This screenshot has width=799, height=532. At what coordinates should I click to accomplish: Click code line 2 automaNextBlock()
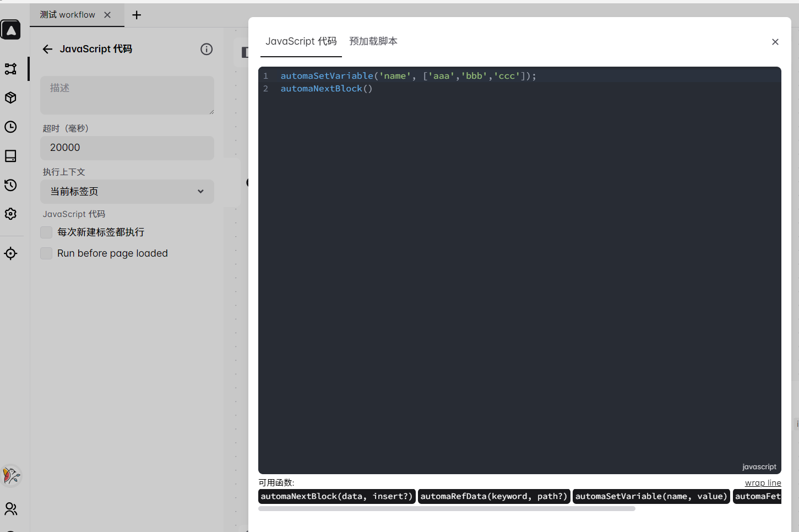coord(327,89)
